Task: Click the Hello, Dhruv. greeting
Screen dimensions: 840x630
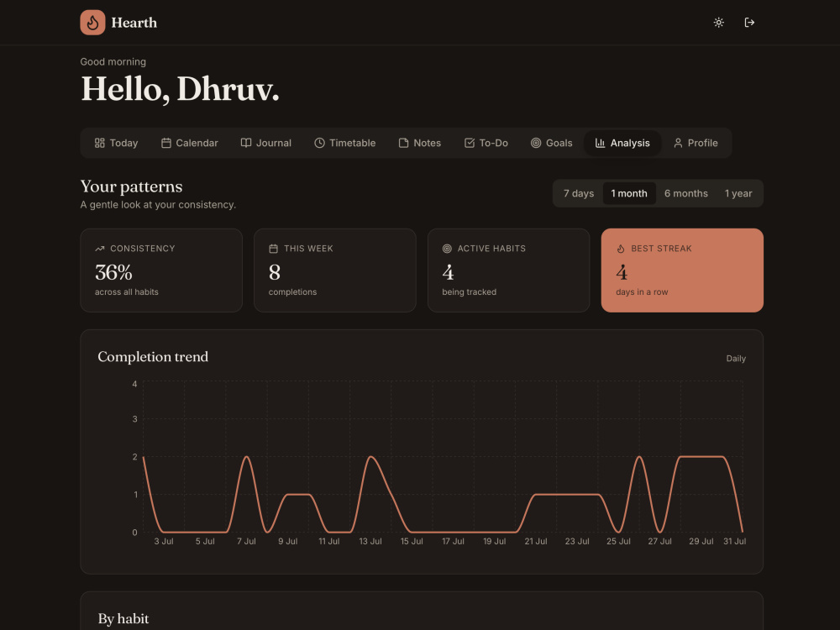Action: pyautogui.click(x=180, y=89)
